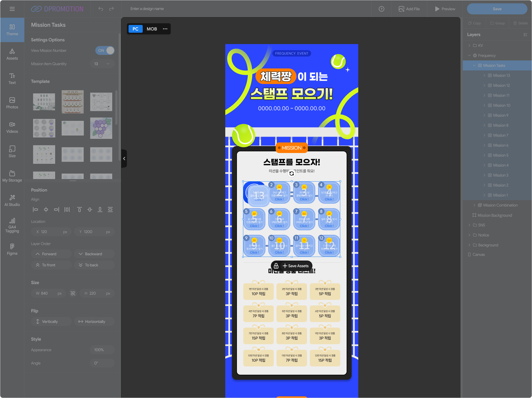This screenshot has height=398, width=532.
Task: Align selection to right edge
Action: pyautogui.click(x=57, y=210)
